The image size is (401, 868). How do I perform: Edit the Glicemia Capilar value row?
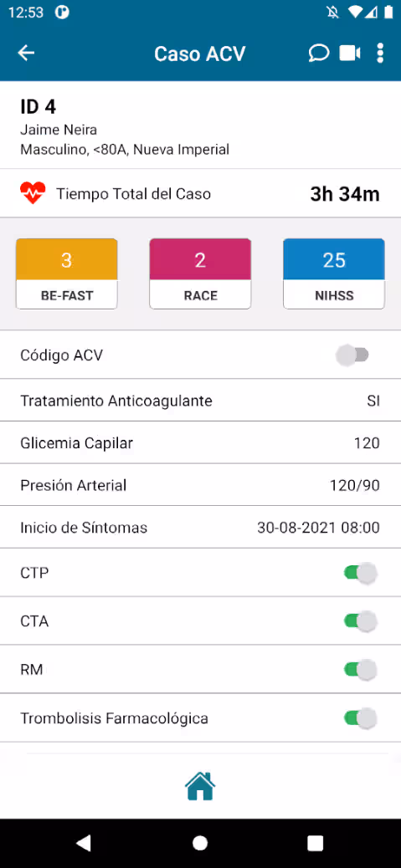click(x=201, y=443)
